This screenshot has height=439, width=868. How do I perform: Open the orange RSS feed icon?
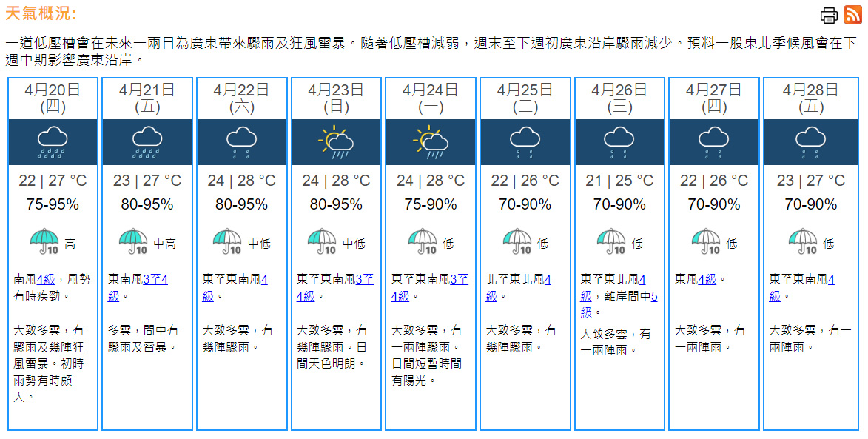852,14
